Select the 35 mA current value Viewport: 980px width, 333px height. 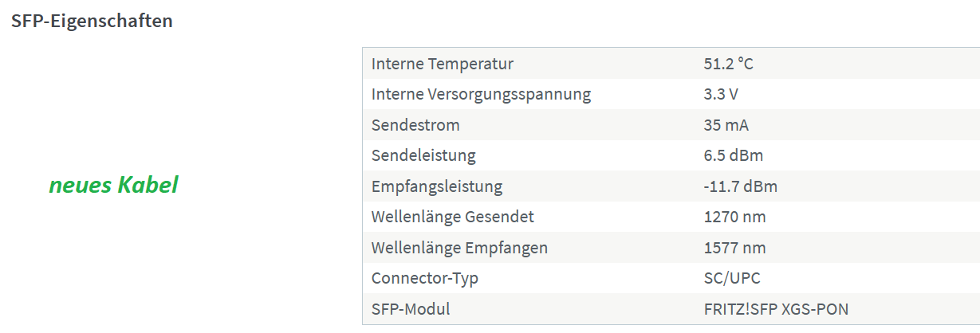coord(726,125)
